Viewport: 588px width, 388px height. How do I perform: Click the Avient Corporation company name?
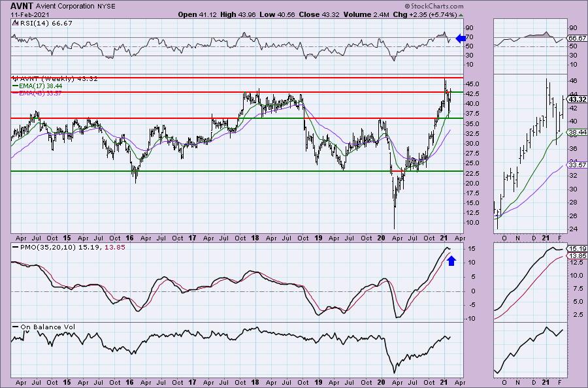pos(65,6)
